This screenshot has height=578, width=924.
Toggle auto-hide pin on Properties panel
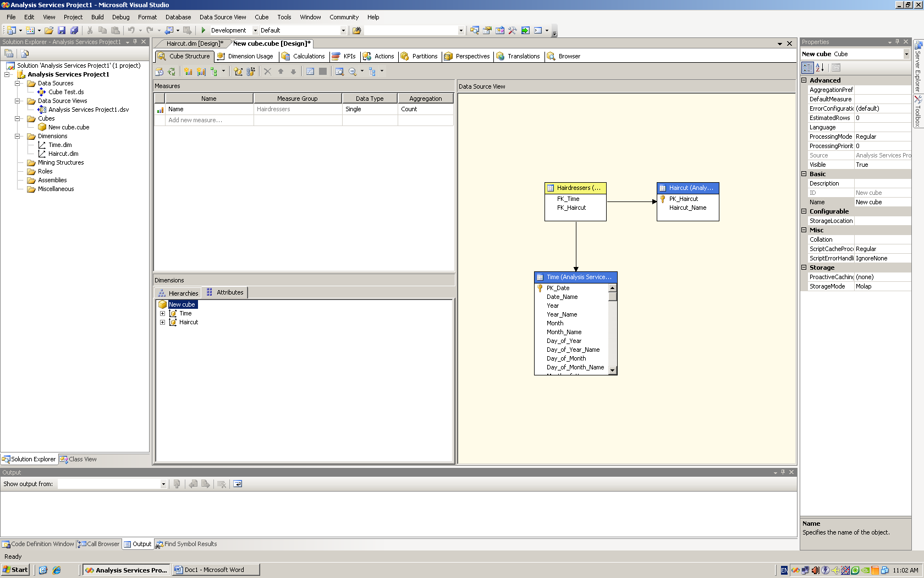(x=898, y=42)
